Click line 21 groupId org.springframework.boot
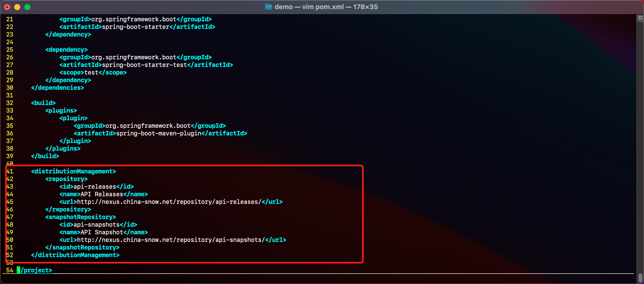 pos(136,19)
